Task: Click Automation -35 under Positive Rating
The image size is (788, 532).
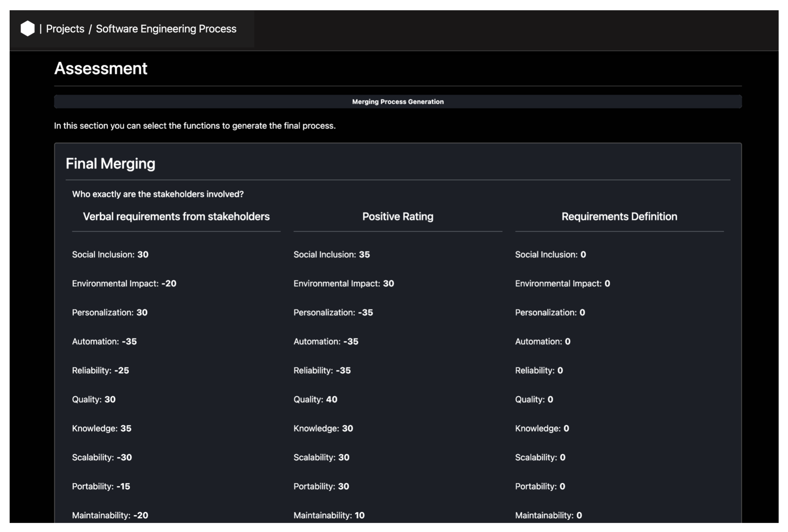Action: click(326, 341)
